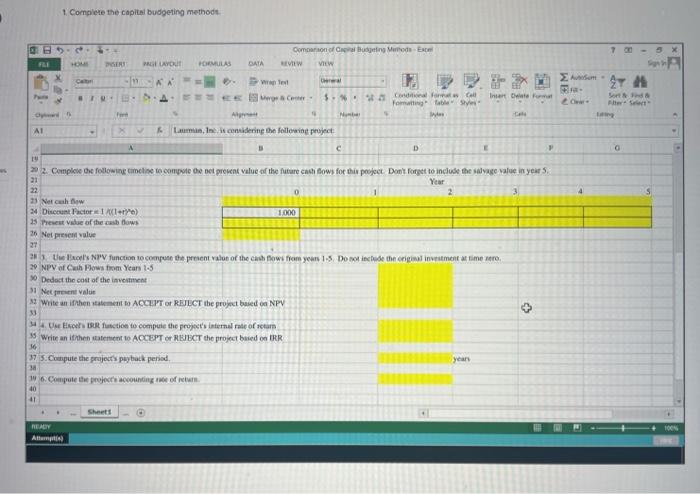The image size is (700, 494).
Task: Add a new sheet with plus button
Action: pos(141,413)
